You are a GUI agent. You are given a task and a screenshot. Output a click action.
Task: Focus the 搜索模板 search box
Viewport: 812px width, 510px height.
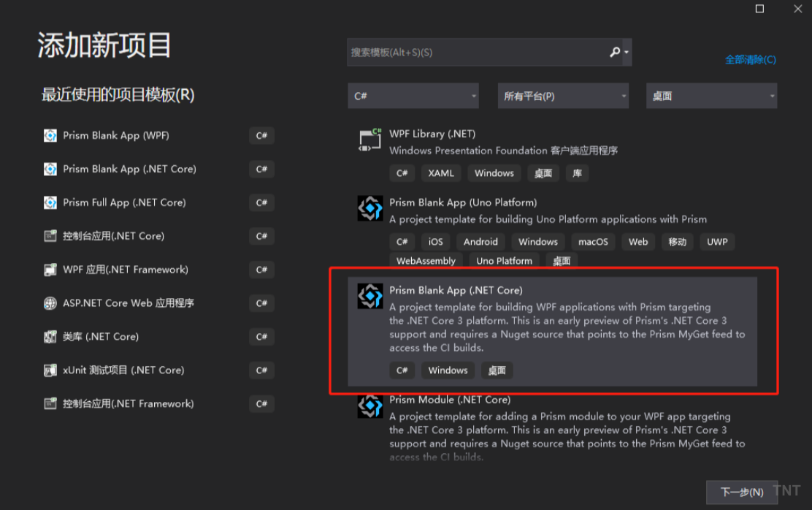[x=475, y=53]
